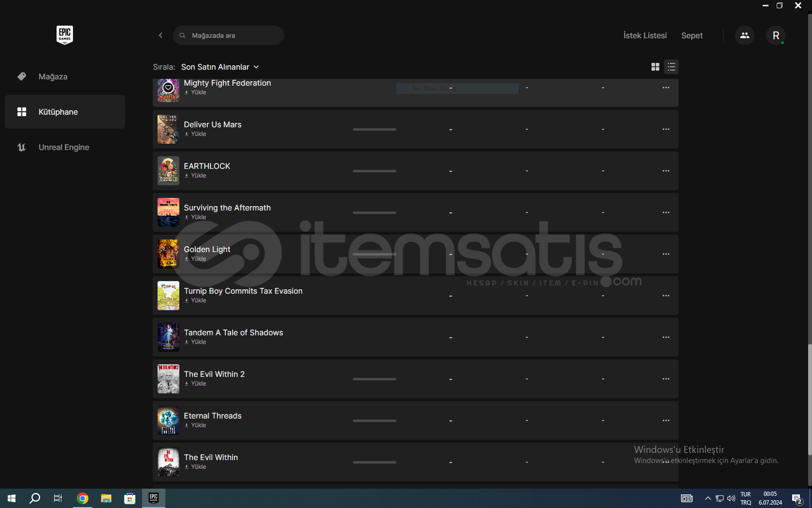Viewport: 812px width, 508px height.
Task: Click Epic Games Launcher taskbar icon
Action: click(x=154, y=498)
